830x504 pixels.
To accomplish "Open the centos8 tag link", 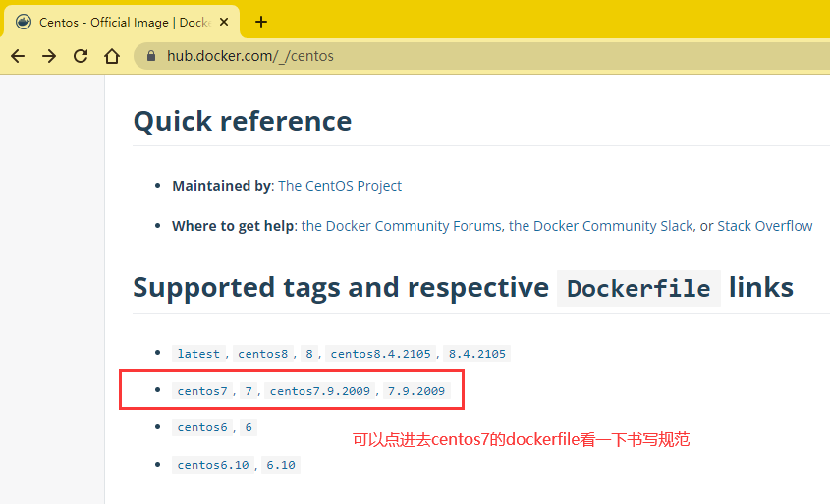I will [x=262, y=354].
